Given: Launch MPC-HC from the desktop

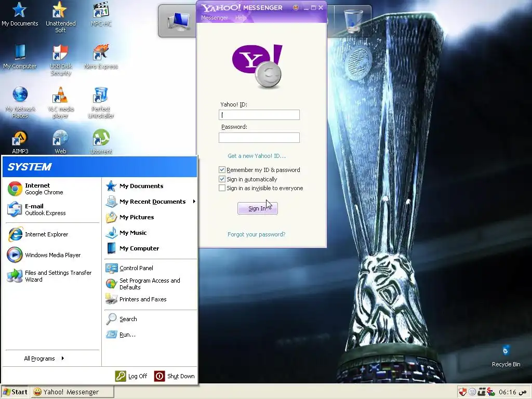Looking at the screenshot, I should coord(101,14).
